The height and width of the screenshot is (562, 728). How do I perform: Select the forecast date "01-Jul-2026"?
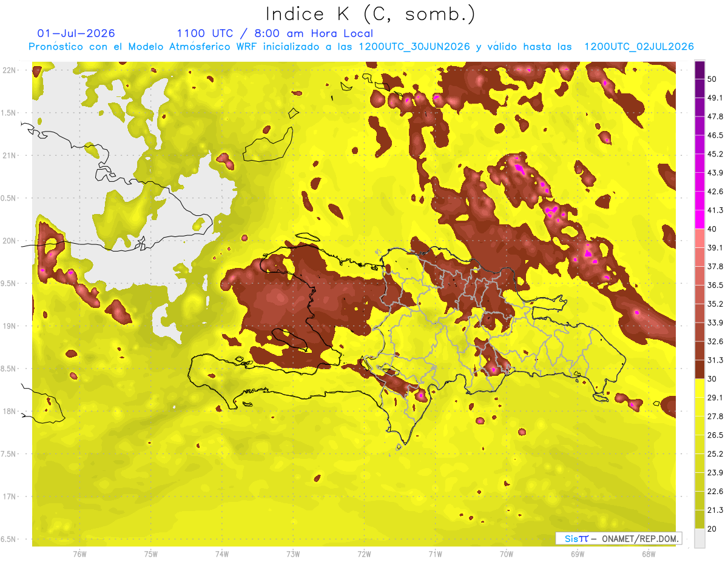click(x=76, y=33)
